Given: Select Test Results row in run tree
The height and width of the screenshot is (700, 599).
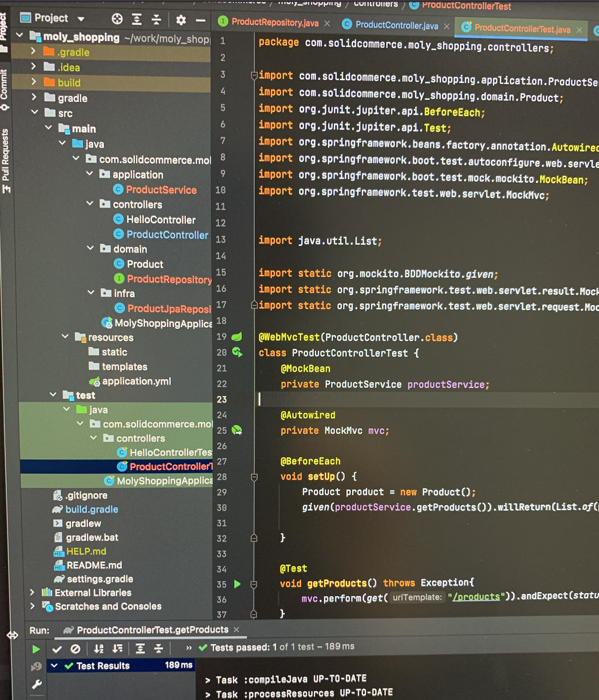Looking at the screenshot, I should pyautogui.click(x=103, y=665).
